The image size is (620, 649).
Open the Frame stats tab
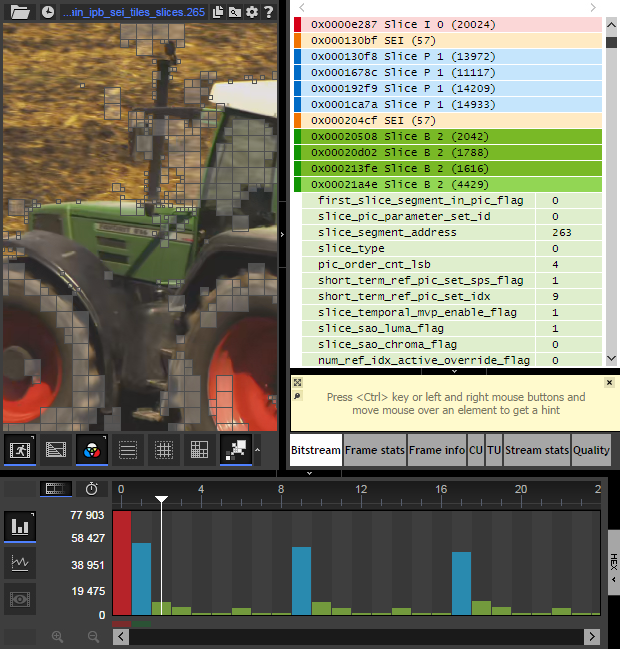click(x=375, y=450)
